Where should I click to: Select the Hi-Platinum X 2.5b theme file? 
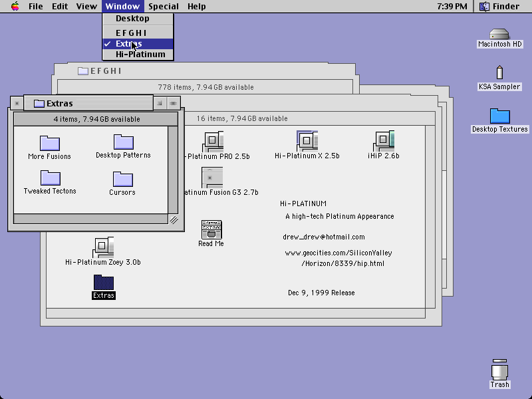click(x=307, y=141)
